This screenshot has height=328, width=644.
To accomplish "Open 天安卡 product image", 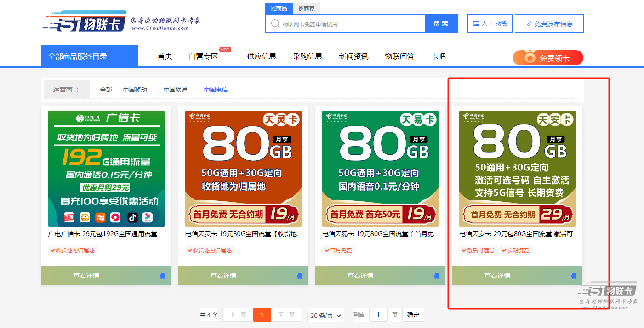I will coord(517,169).
